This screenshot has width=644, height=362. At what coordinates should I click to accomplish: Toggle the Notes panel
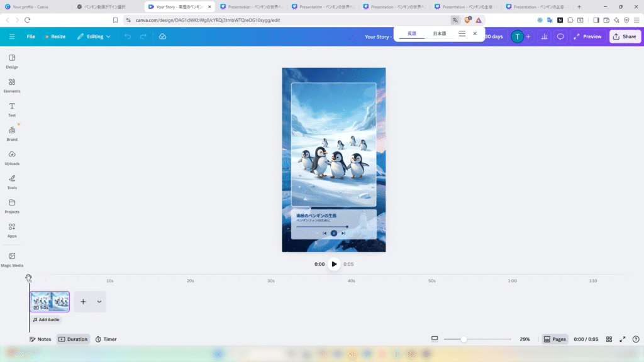[x=40, y=339]
